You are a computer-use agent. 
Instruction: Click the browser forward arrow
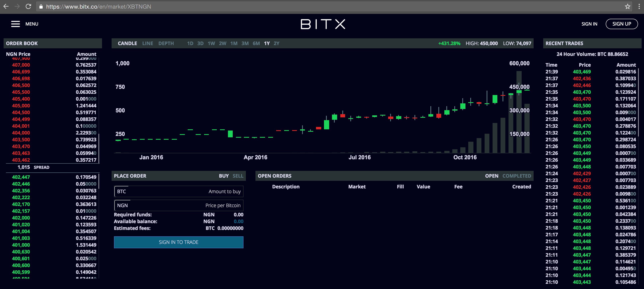(x=17, y=7)
